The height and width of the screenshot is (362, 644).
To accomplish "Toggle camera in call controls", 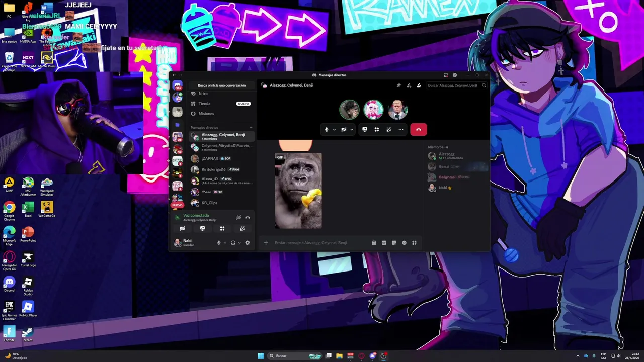I will coord(344,129).
